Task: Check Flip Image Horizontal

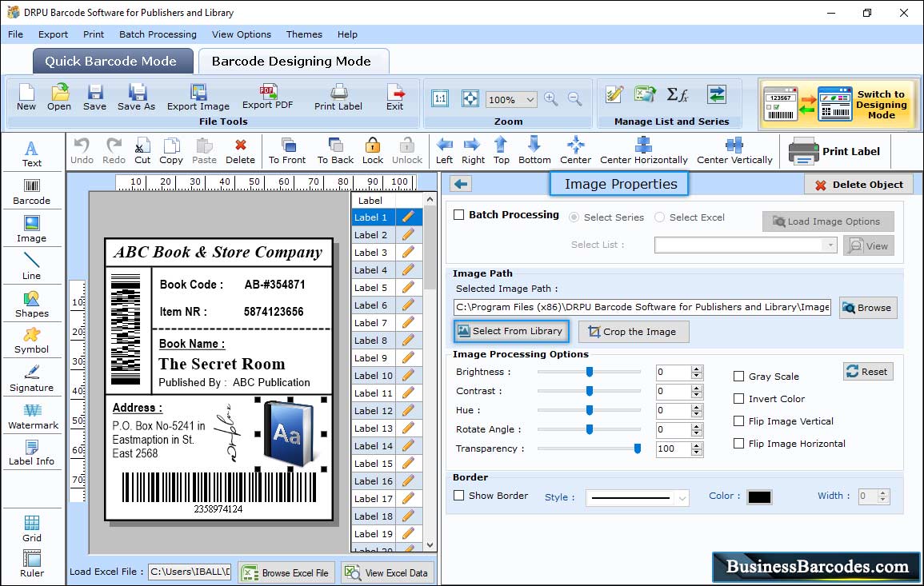Action: click(738, 444)
